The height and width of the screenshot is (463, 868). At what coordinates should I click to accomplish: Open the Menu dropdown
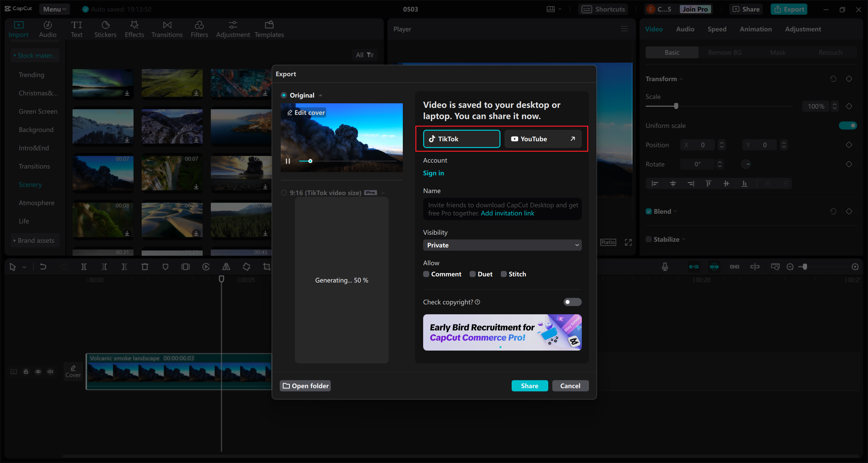coord(54,9)
